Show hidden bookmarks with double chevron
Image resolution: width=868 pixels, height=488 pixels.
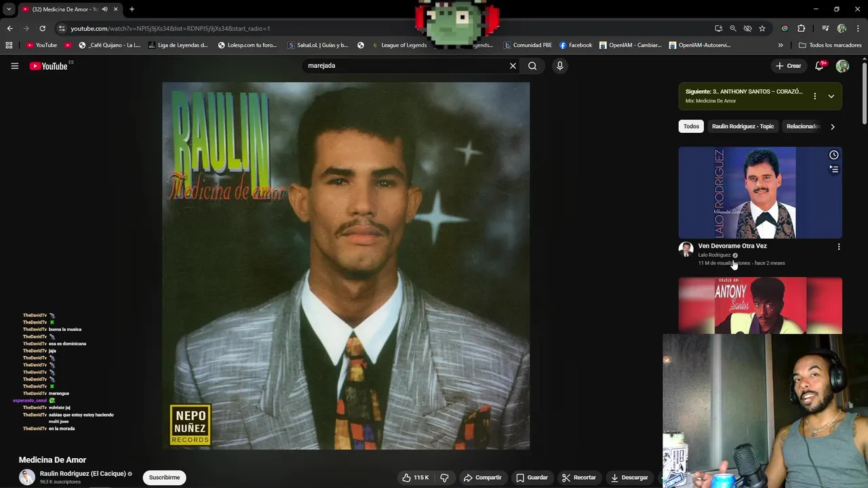(780, 45)
